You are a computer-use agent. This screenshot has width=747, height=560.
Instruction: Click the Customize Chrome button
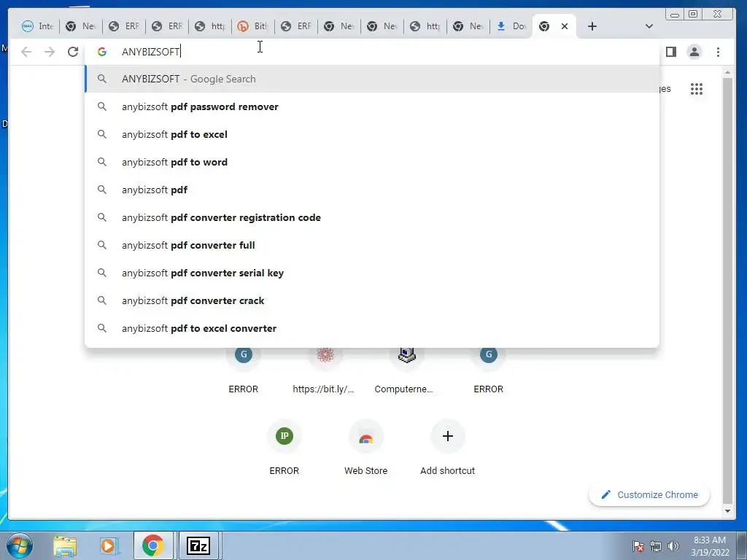click(x=649, y=495)
